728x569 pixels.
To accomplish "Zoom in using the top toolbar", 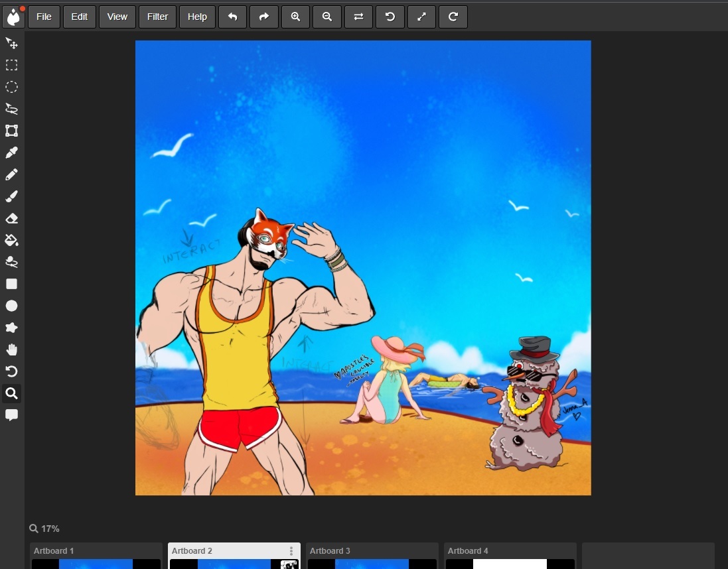I will [295, 17].
